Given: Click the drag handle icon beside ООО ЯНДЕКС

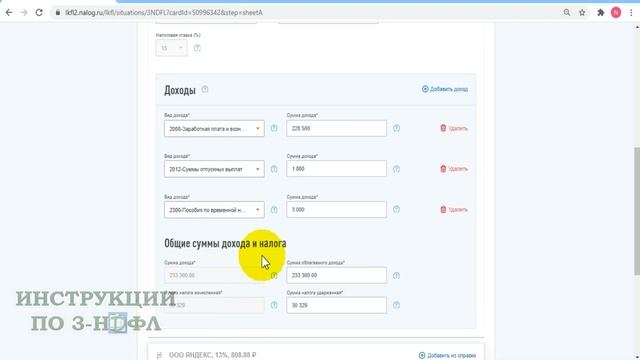Looking at the screenshot, I should [x=159, y=356].
